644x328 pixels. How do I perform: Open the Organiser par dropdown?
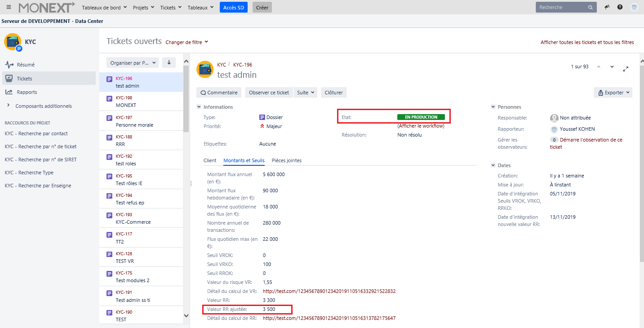tap(133, 63)
